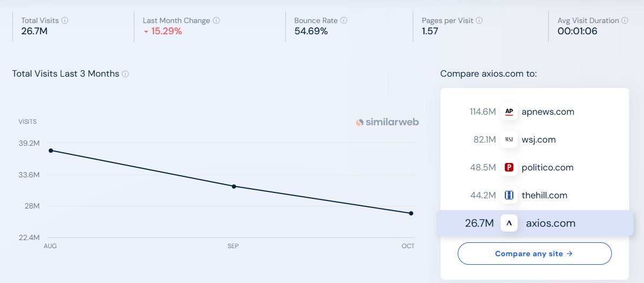Click the WSJ logo icon

point(509,140)
